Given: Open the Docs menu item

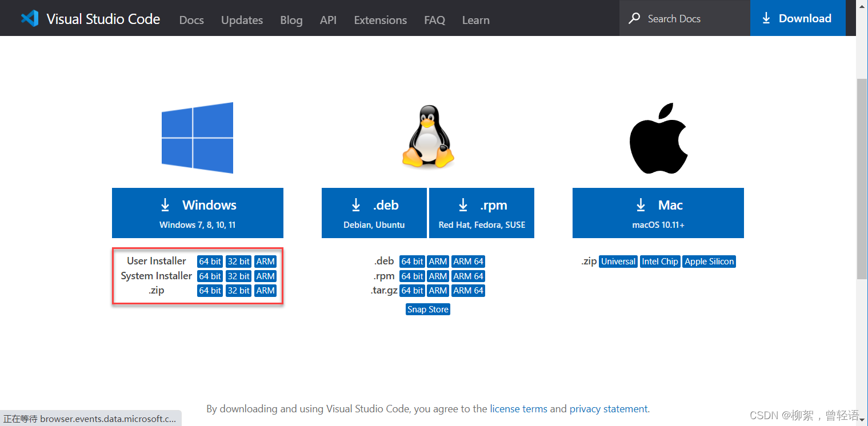Looking at the screenshot, I should click(x=191, y=20).
